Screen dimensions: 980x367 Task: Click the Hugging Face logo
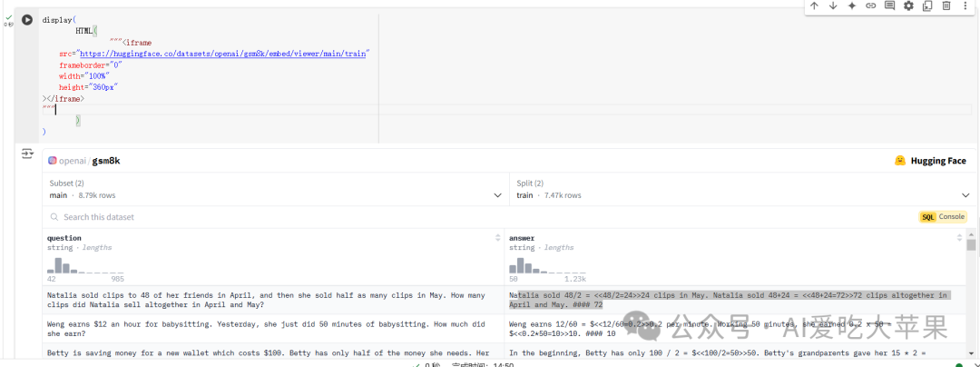[x=900, y=161]
